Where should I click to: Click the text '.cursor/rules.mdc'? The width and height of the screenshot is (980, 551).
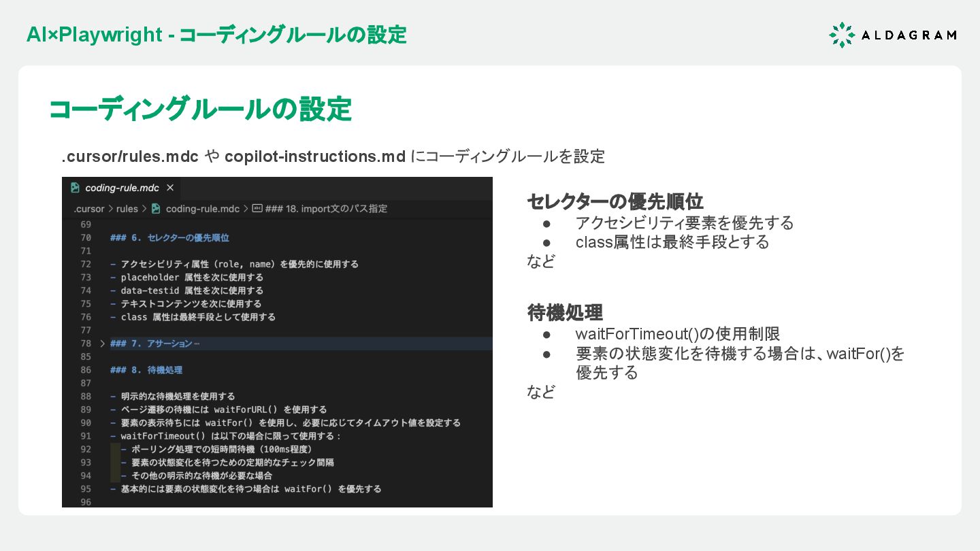pos(130,156)
